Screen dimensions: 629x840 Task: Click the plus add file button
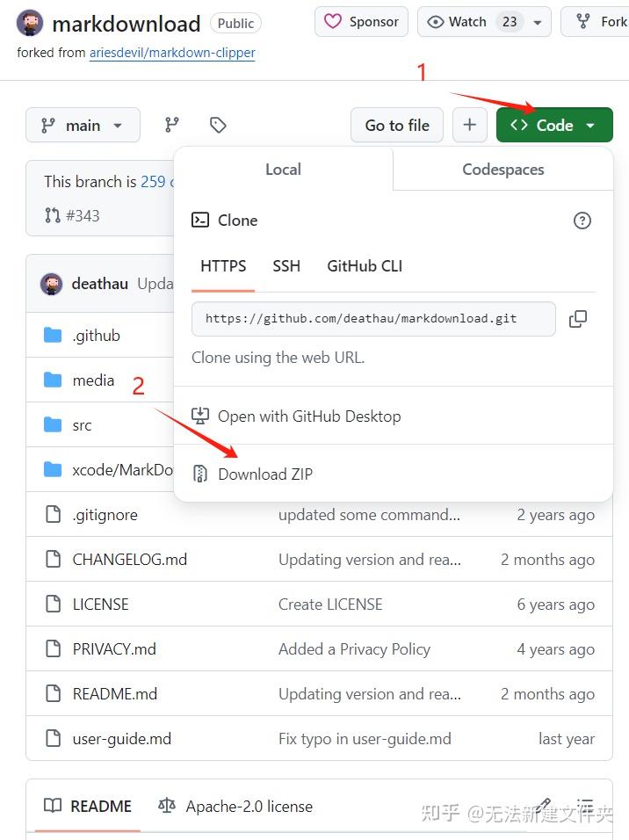tap(470, 125)
